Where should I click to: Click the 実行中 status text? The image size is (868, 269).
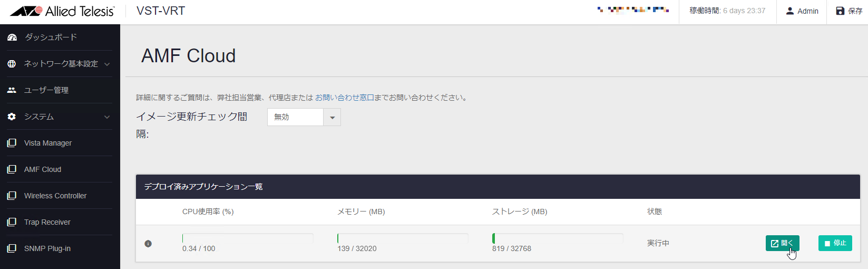pos(658,243)
